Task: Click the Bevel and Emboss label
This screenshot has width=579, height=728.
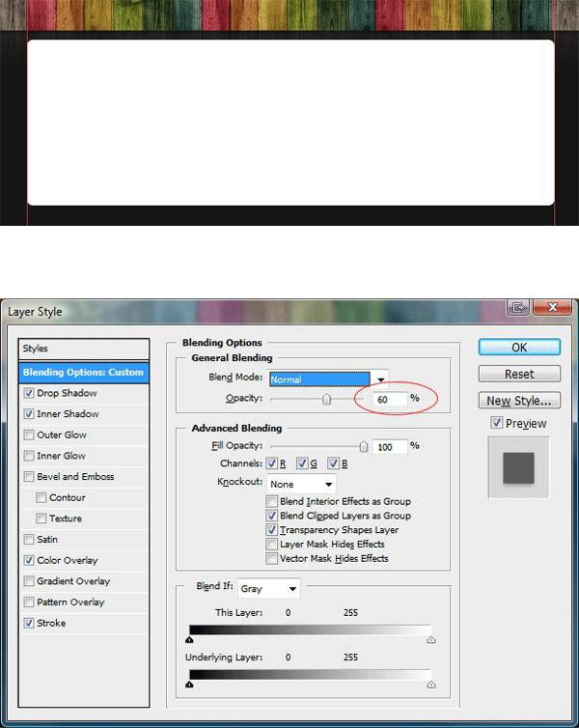Action: 75,476
